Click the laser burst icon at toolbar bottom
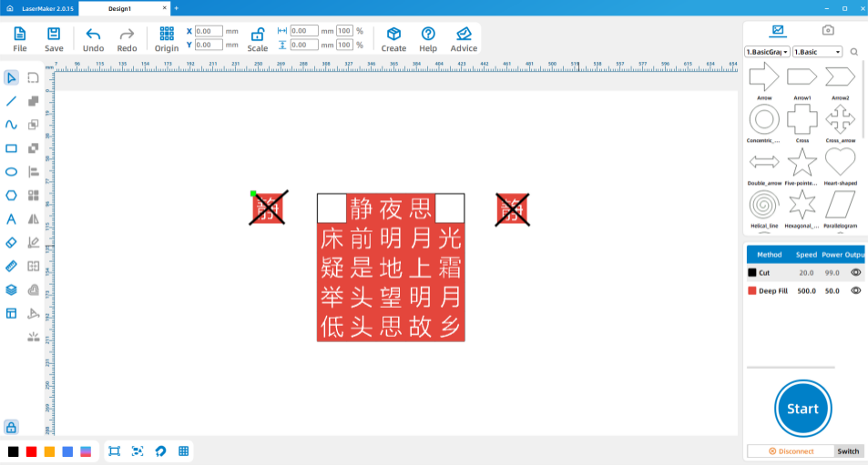This screenshot has height=466, width=868. click(x=33, y=337)
